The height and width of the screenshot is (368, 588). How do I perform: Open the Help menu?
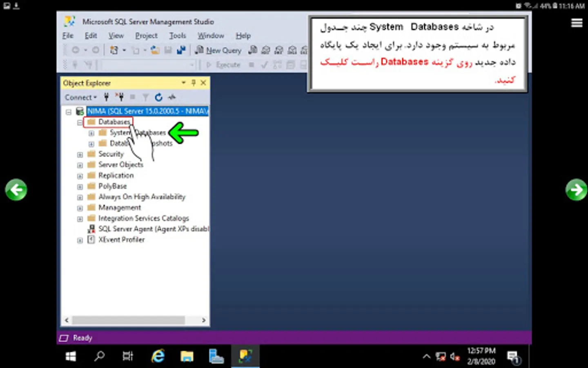[243, 36]
